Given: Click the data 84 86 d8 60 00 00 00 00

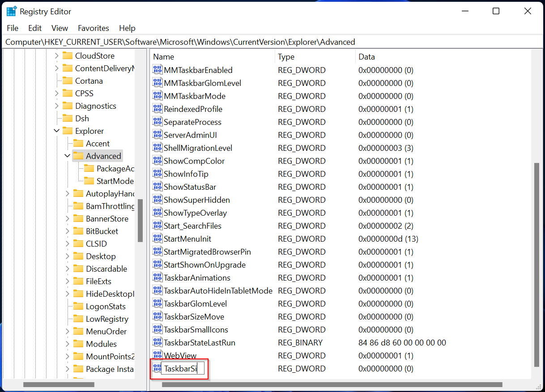Looking at the screenshot, I should pos(402,342).
